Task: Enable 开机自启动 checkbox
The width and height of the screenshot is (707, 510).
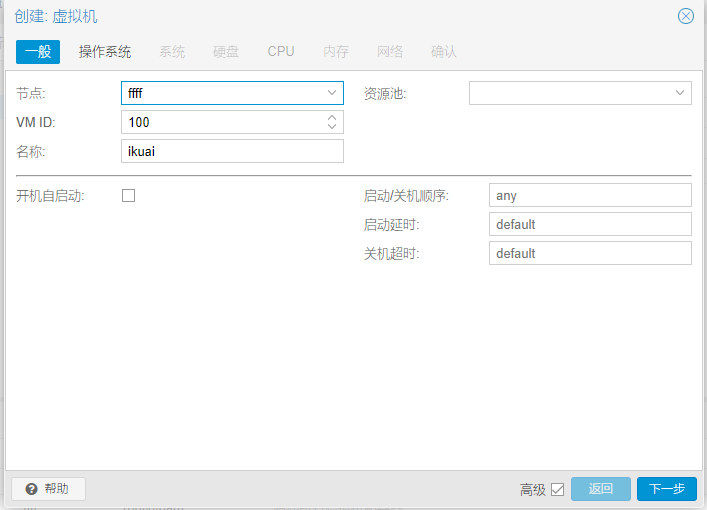Action: 129,196
